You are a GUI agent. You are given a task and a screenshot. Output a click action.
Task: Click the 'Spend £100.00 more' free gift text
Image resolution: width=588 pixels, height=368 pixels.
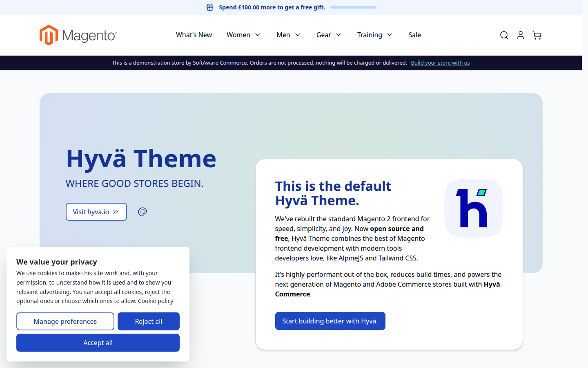click(x=272, y=7)
